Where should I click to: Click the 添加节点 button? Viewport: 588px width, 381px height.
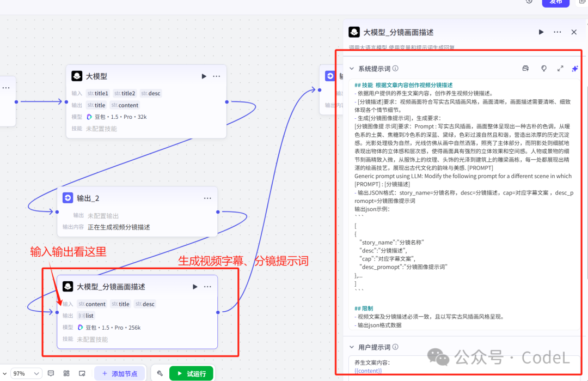click(120, 373)
